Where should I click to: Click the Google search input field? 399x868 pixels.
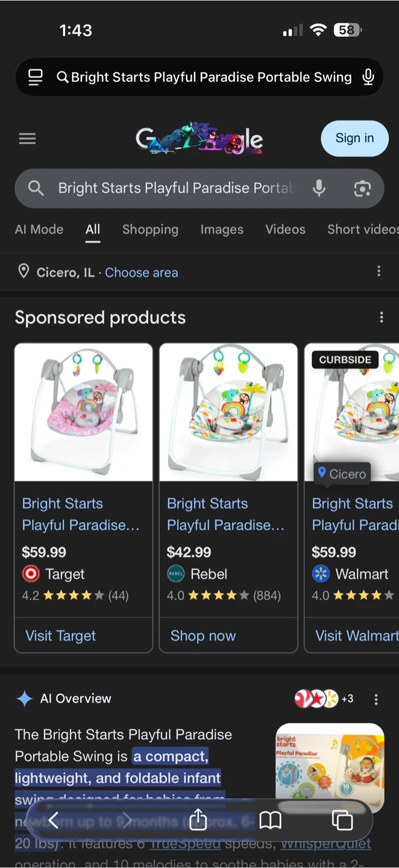[175, 188]
